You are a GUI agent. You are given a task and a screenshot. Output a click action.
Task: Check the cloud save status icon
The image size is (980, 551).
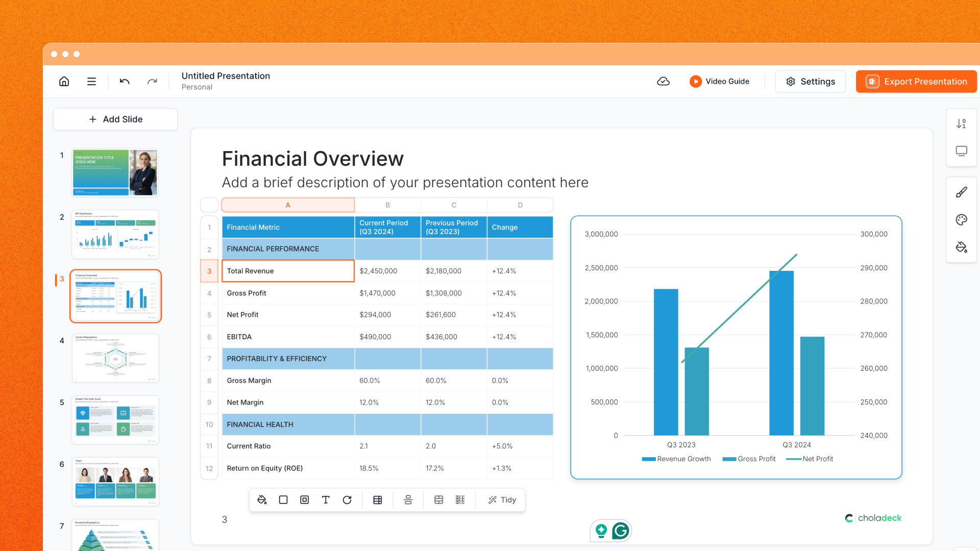tap(663, 82)
